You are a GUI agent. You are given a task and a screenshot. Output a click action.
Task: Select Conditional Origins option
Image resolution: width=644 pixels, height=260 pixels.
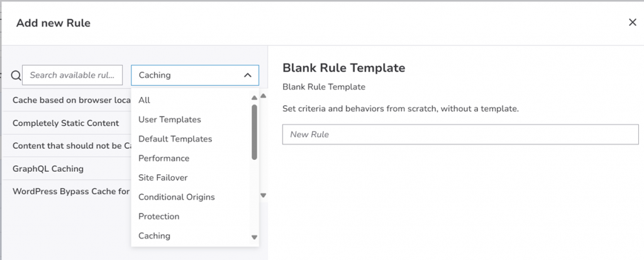click(176, 198)
